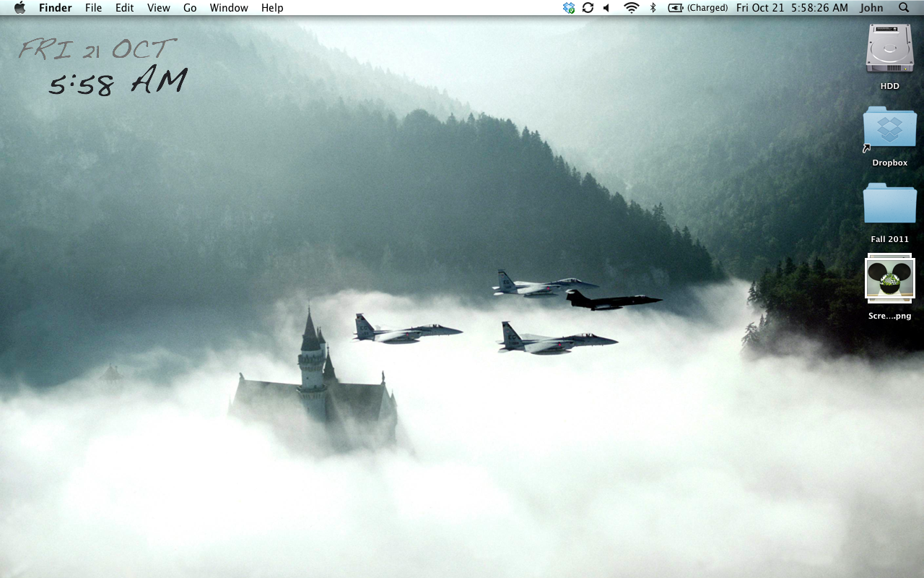Open the John user menu
The height and width of the screenshot is (578, 924).
871,8
